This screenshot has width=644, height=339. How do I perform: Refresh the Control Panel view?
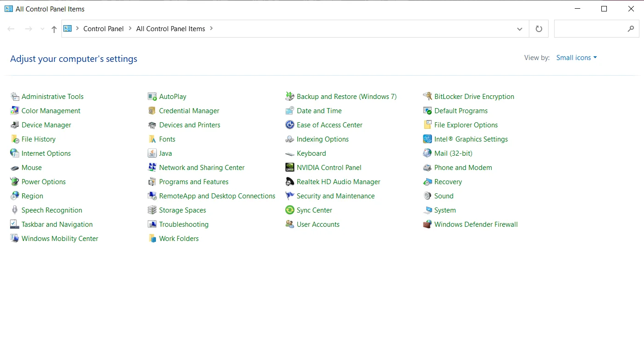539,29
